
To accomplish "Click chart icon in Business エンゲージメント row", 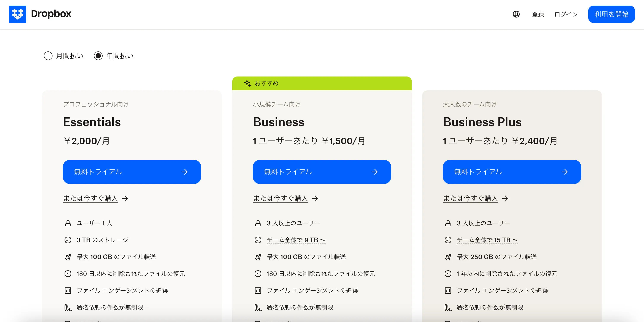I will pyautogui.click(x=258, y=290).
